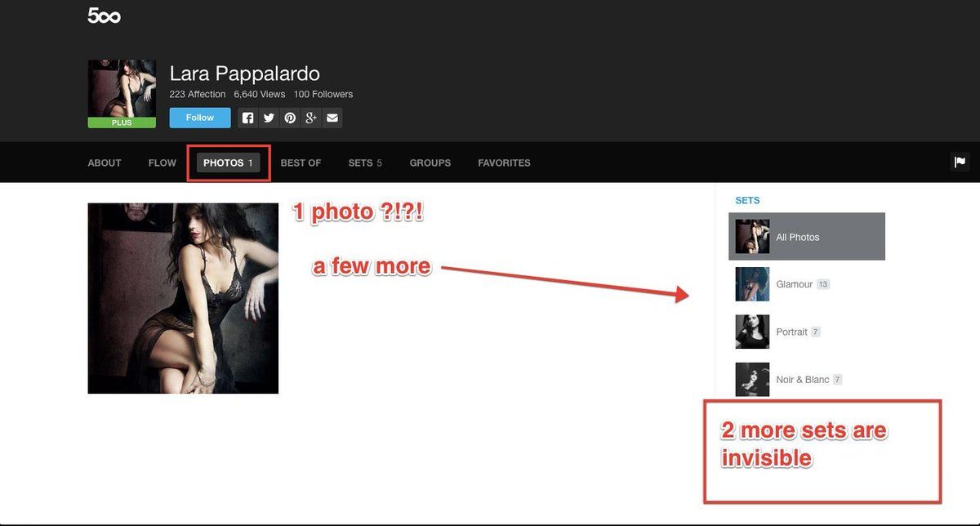Click Lara Pappalardo's profile avatar

click(122, 90)
